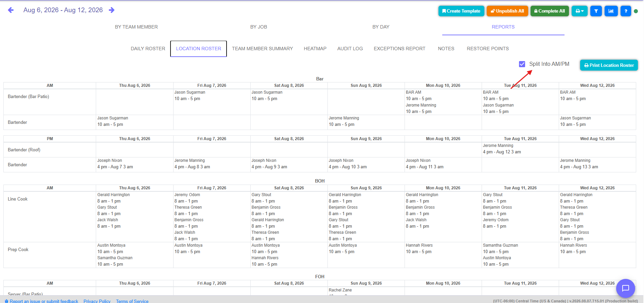Open the bar chart stats icon button
Viewport: 644px width, 303px height.
(611, 11)
